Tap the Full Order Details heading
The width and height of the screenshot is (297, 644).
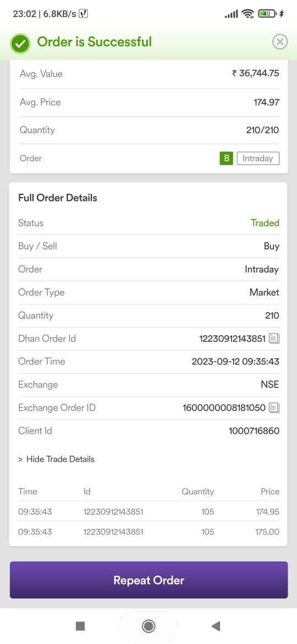coord(58,198)
